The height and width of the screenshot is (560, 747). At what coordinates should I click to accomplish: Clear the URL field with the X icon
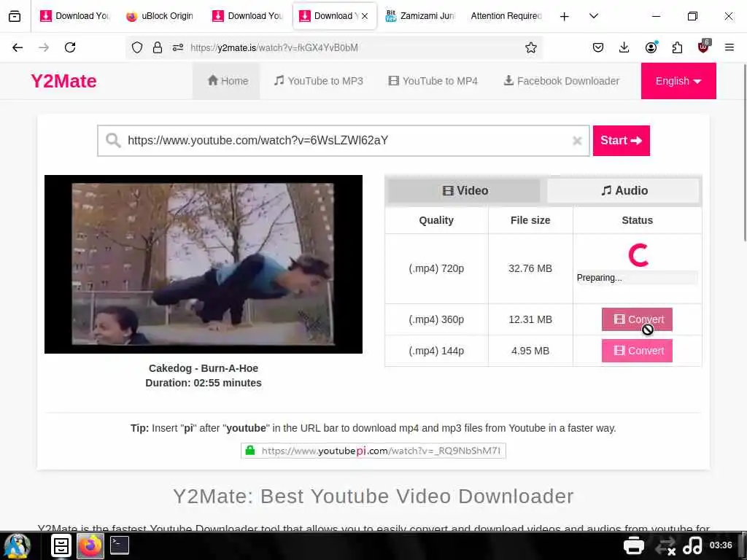coord(577,141)
